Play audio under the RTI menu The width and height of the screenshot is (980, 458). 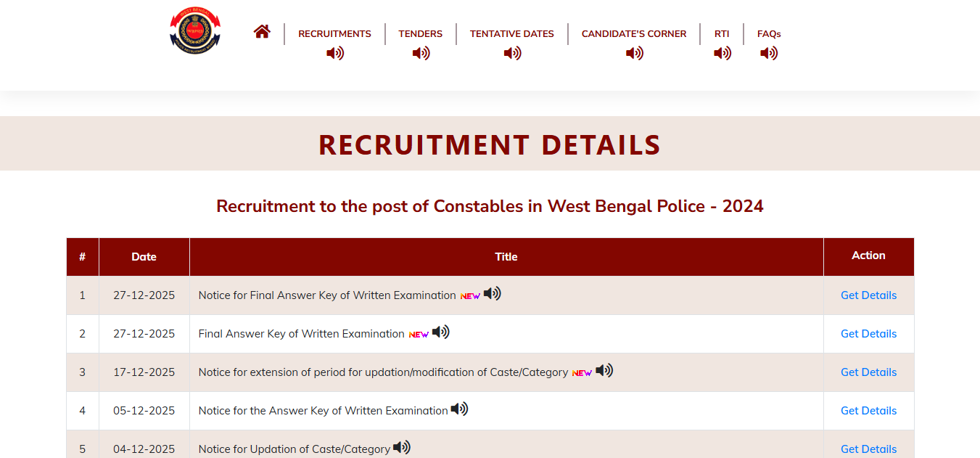[x=722, y=53]
